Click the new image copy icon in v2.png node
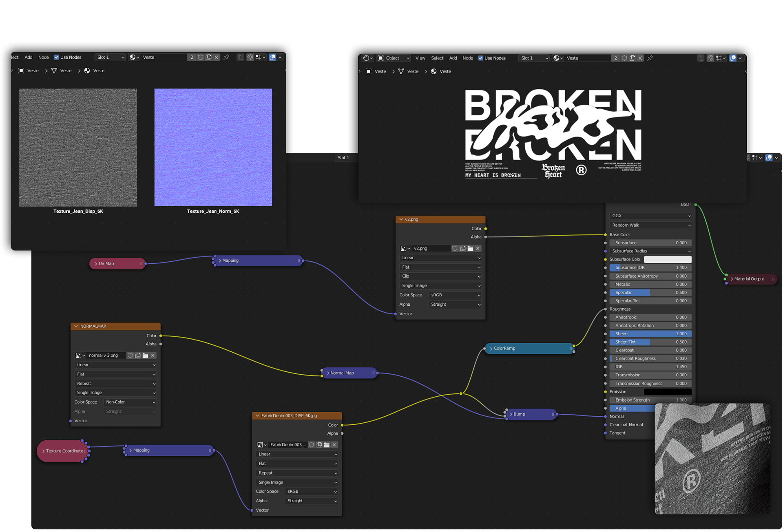This screenshot has height=532, width=783. coord(462,248)
